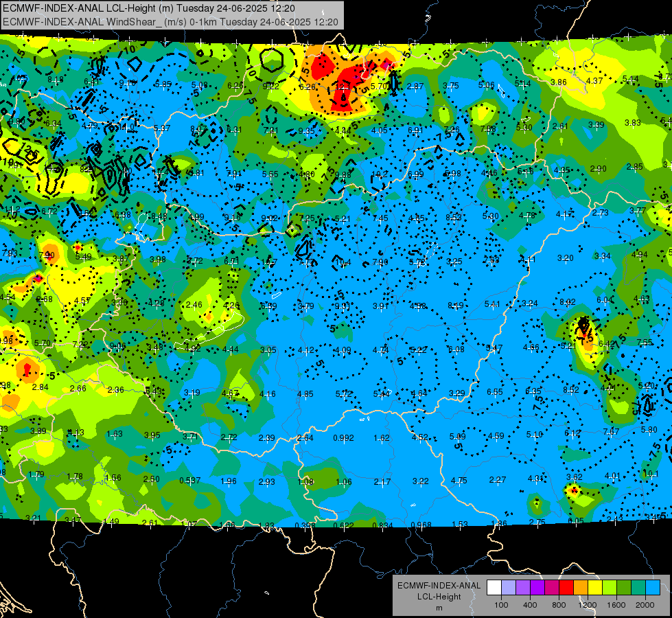Image resolution: width=672 pixels, height=618 pixels.
Task: Click the pale lavender legend swatch
Action: tap(509, 588)
